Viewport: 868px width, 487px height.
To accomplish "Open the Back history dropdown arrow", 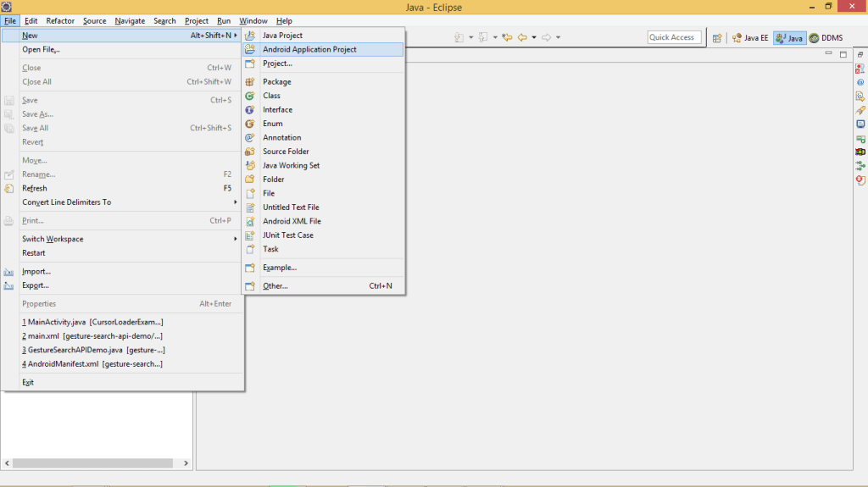I will (x=534, y=37).
